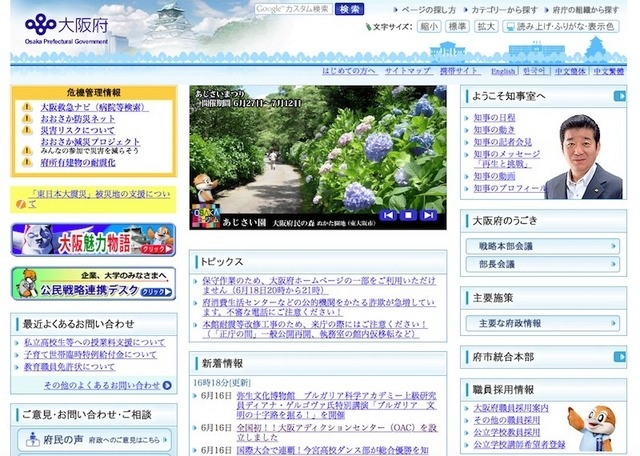Open the 知事の記者会見 link
640x456 pixels.
tap(503, 142)
